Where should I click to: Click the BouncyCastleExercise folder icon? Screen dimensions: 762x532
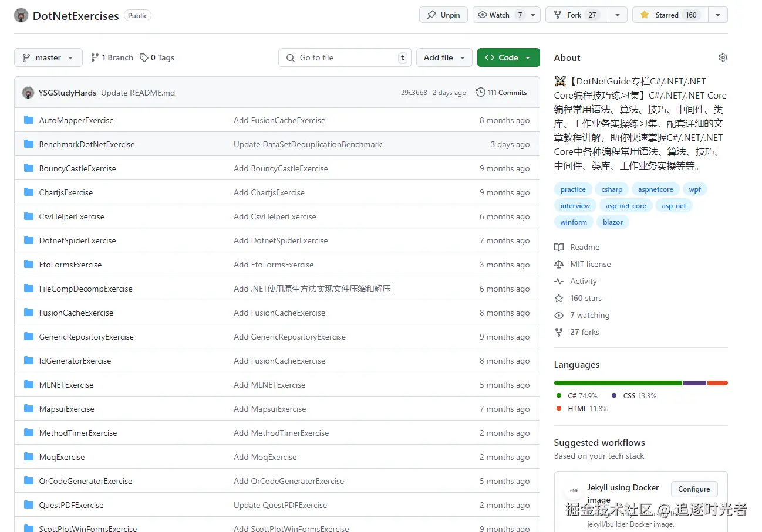pos(29,168)
